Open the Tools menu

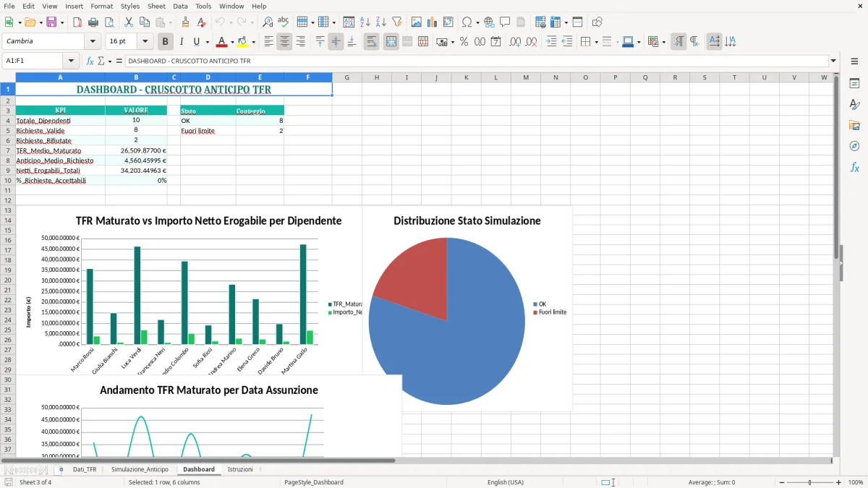click(203, 6)
